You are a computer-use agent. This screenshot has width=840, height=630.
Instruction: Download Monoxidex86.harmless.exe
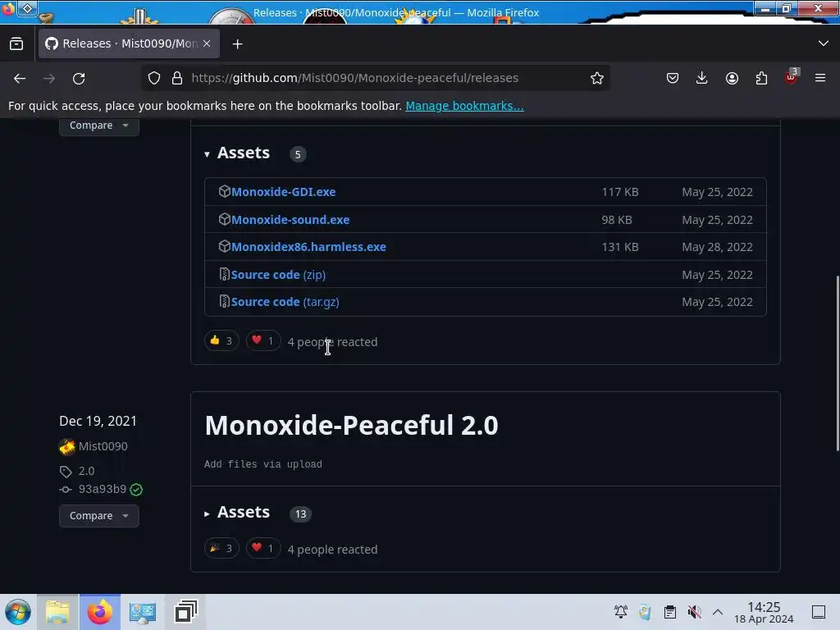pos(308,247)
